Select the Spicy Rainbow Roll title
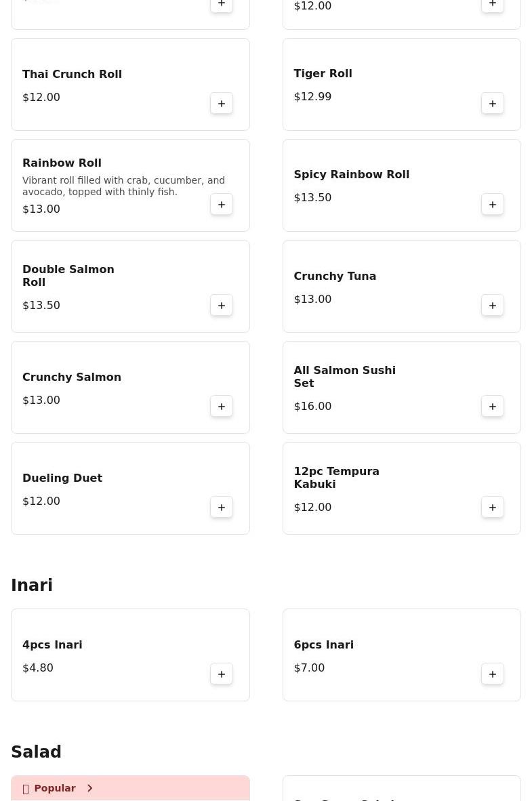532x801 pixels. coord(351,175)
